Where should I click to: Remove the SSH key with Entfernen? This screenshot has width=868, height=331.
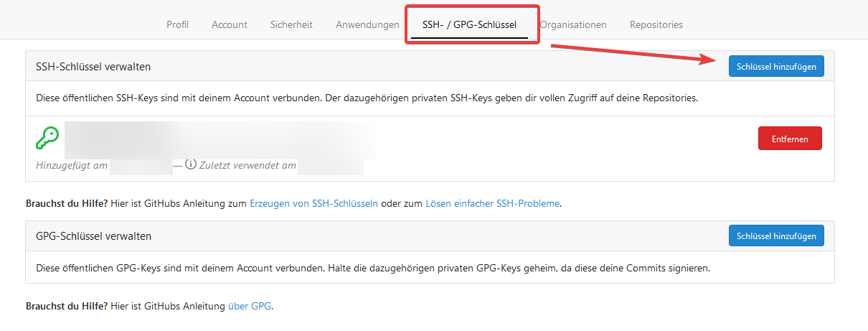click(790, 139)
